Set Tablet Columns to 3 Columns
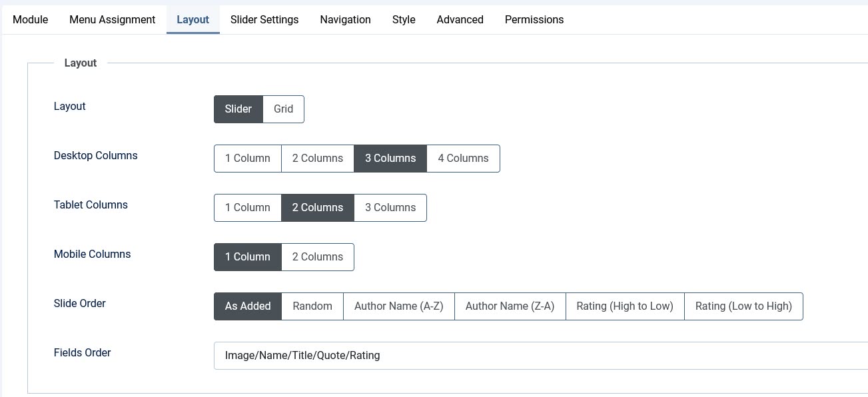The width and height of the screenshot is (868, 397). coord(390,208)
